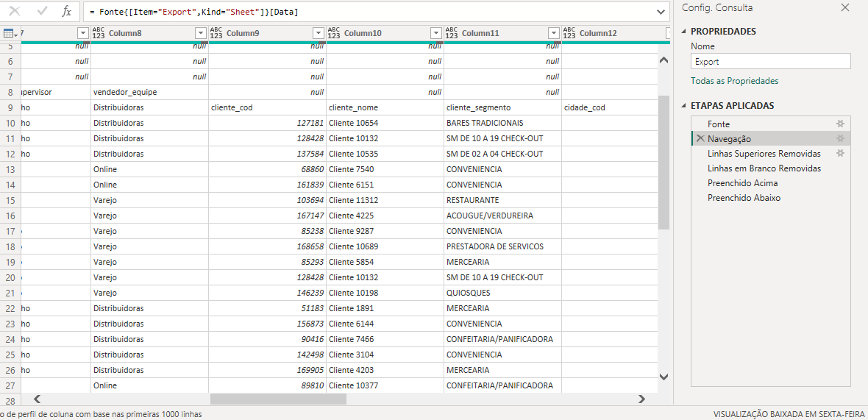Select the Column10 header
The height and width of the screenshot is (420, 868).
tap(363, 33)
